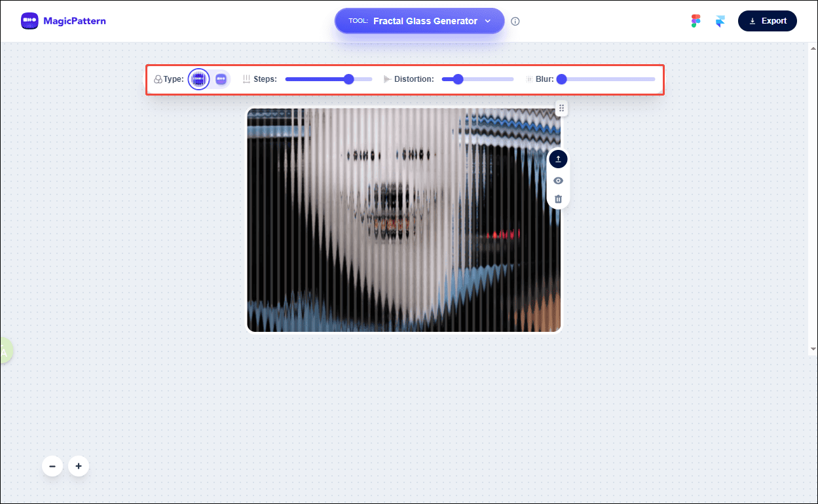Click the zoom in plus button
The width and height of the screenshot is (818, 504).
pos(79,466)
